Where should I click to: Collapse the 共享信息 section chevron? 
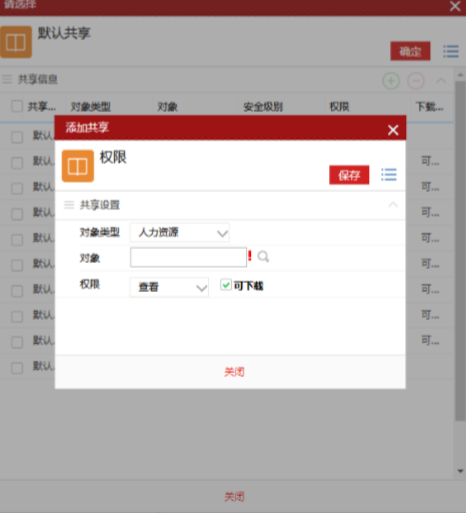(441, 81)
